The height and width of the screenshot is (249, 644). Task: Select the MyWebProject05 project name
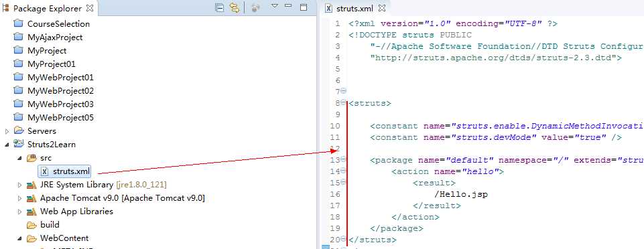tap(60, 118)
